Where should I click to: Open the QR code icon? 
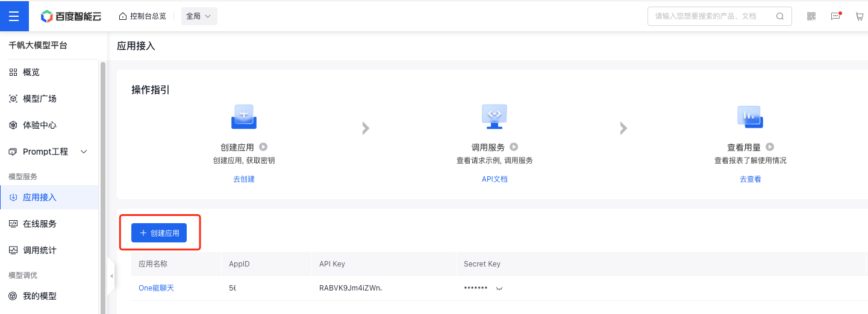811,16
